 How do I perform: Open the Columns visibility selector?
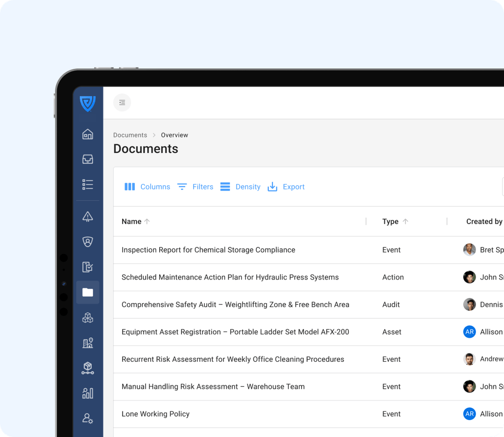pyautogui.click(x=147, y=186)
